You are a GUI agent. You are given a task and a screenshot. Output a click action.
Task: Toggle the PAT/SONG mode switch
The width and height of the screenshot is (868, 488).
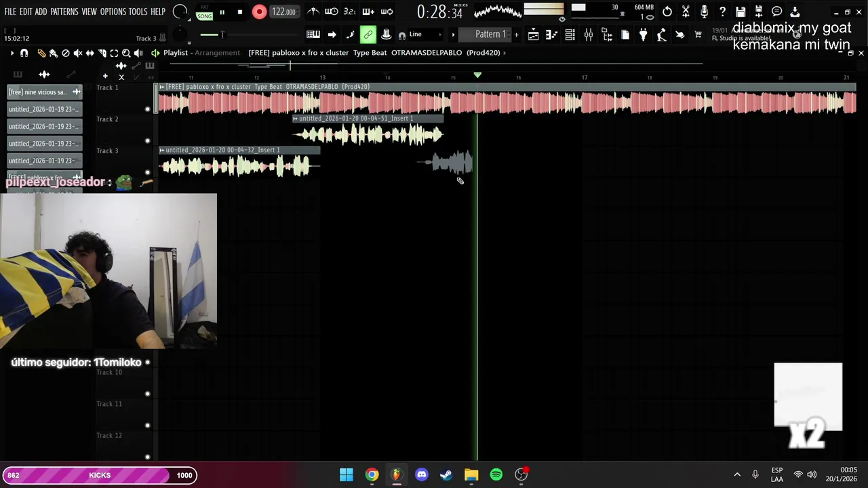pyautogui.click(x=204, y=12)
